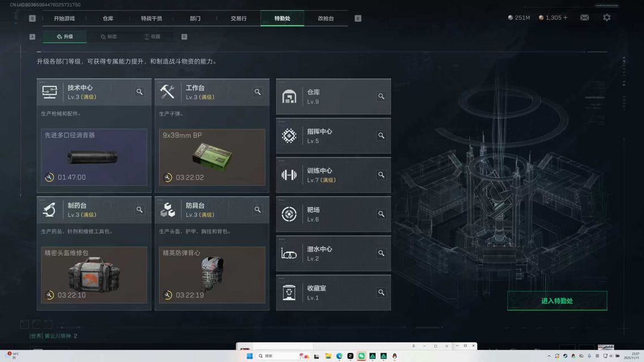Click the 工作台 wrench icon

coord(168,92)
